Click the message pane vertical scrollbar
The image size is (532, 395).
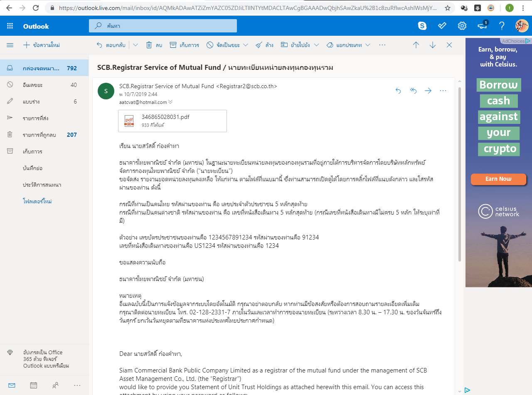click(x=459, y=175)
